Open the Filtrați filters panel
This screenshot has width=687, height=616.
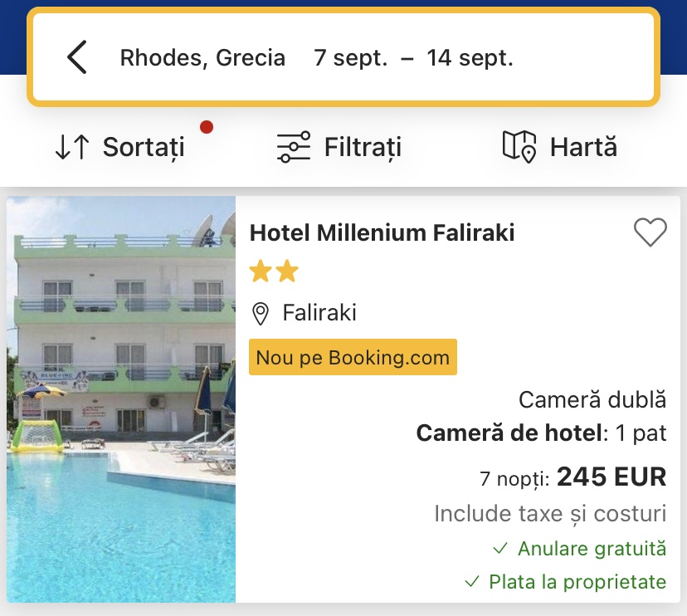pyautogui.click(x=363, y=148)
